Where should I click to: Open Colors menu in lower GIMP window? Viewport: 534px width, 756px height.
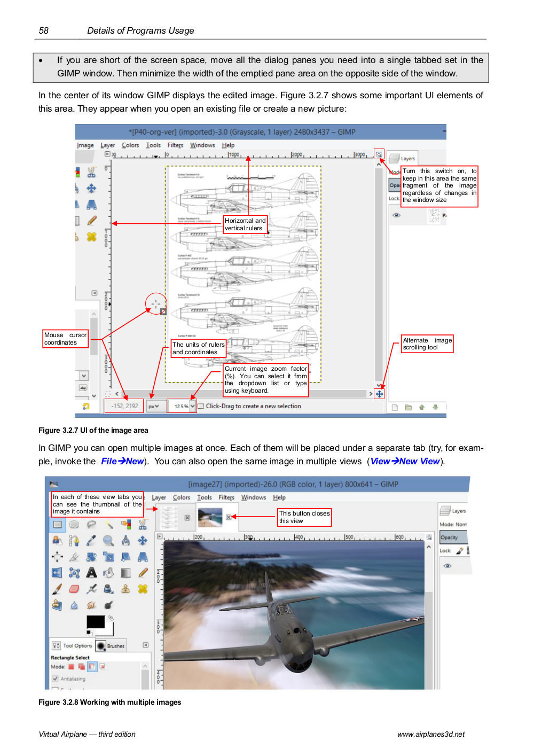(182, 497)
